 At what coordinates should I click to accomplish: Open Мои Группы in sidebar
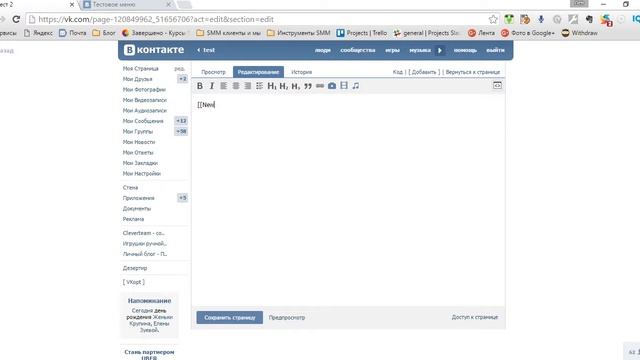point(138,131)
